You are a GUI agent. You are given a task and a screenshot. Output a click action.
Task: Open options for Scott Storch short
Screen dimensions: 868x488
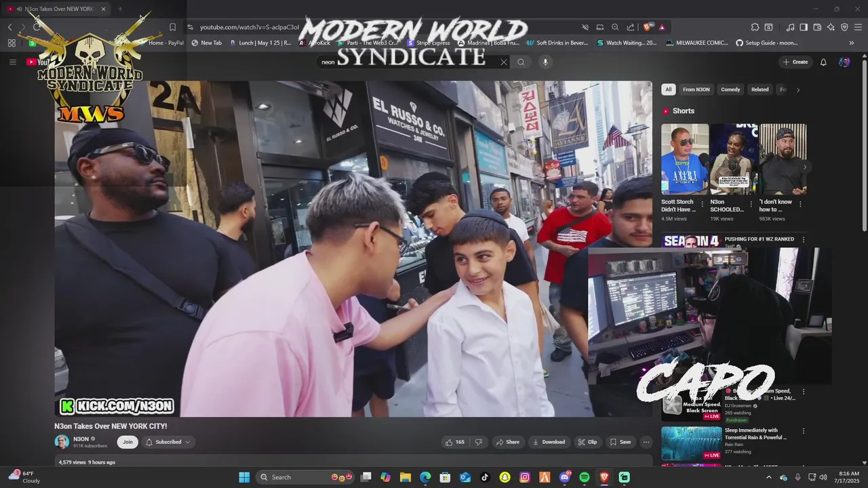point(702,204)
